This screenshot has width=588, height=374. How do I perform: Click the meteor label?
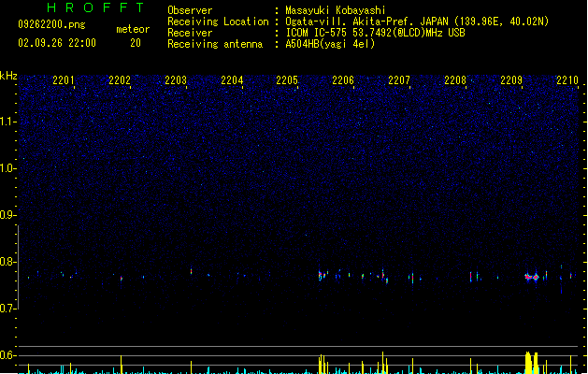pos(133,29)
